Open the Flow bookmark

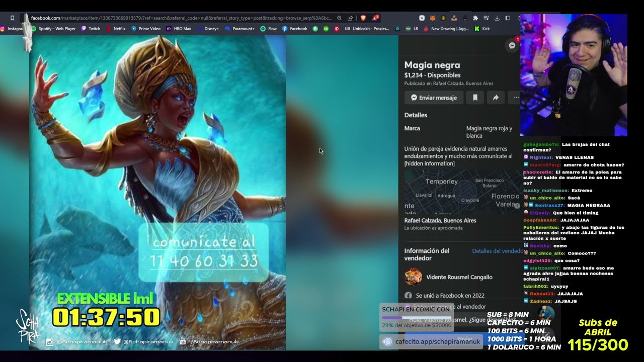[269, 29]
